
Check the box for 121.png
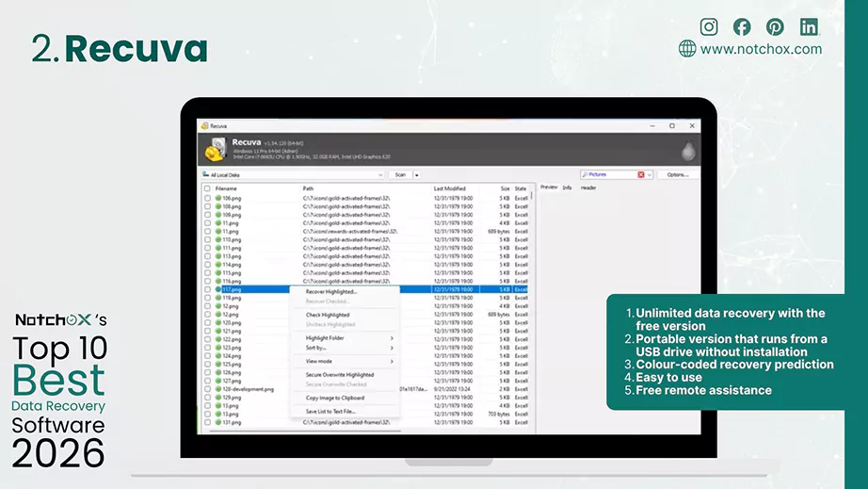(208, 331)
